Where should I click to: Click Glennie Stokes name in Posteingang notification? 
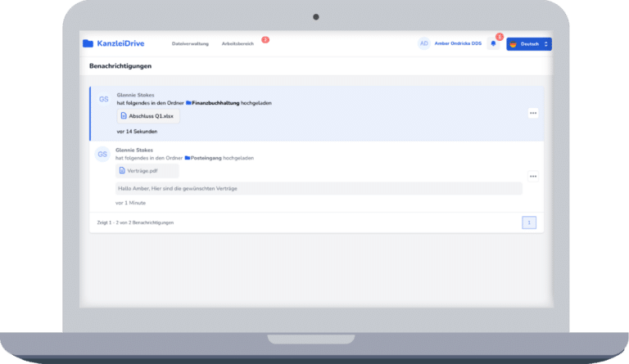[134, 151]
